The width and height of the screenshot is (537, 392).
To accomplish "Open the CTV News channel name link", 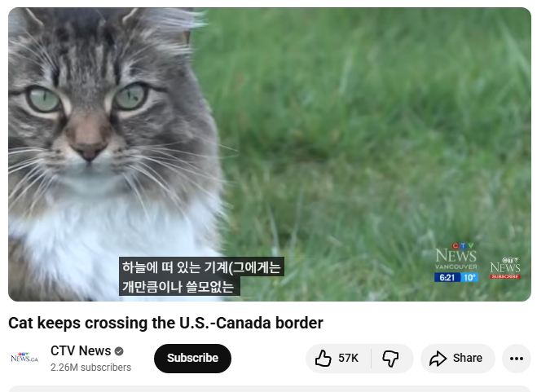I will click(x=81, y=351).
